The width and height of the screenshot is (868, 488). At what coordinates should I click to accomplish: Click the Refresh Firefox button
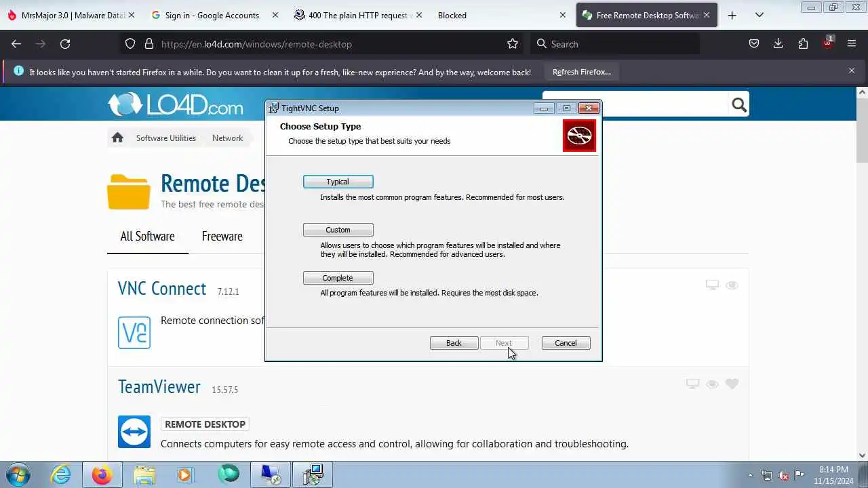(x=581, y=71)
